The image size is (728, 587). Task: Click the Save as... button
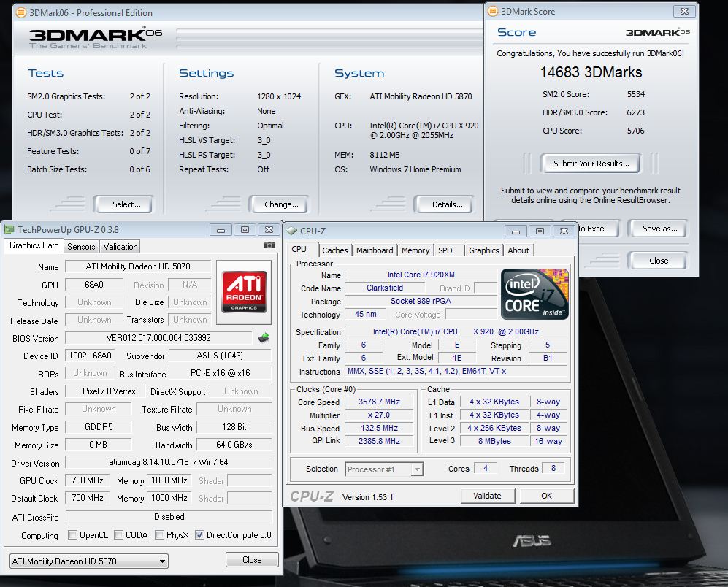coord(657,229)
